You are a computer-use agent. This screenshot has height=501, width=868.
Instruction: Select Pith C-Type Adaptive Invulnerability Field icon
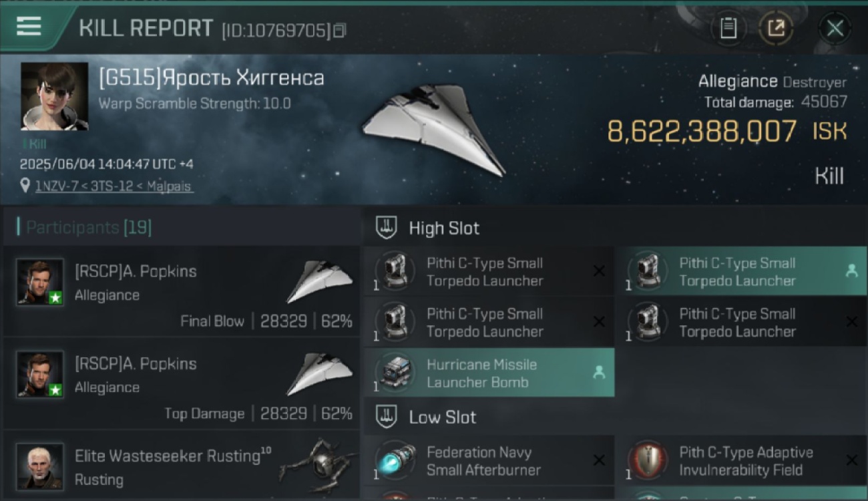(x=646, y=462)
